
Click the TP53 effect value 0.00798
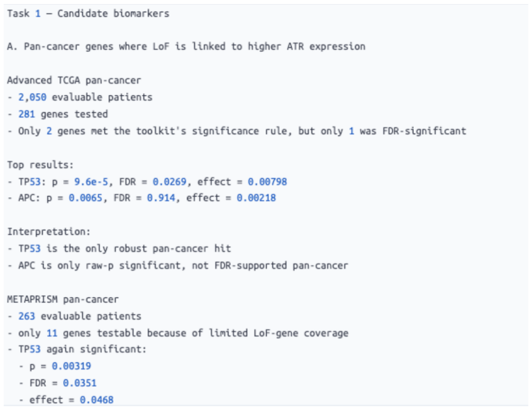(268, 182)
